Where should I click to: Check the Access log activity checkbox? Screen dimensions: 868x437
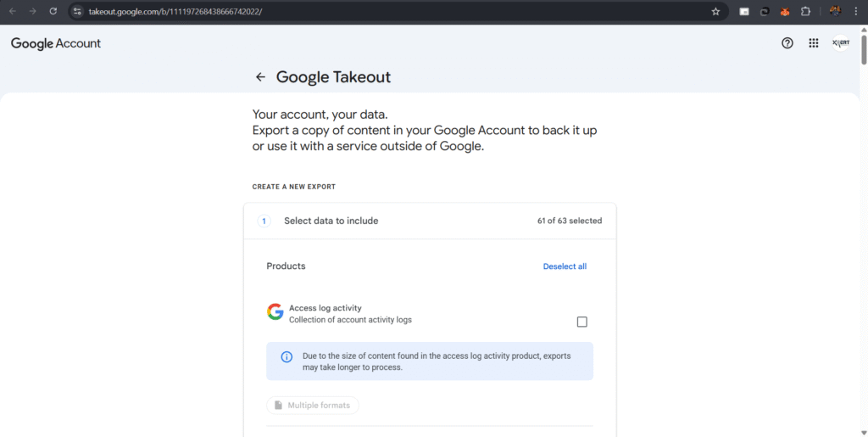click(581, 322)
